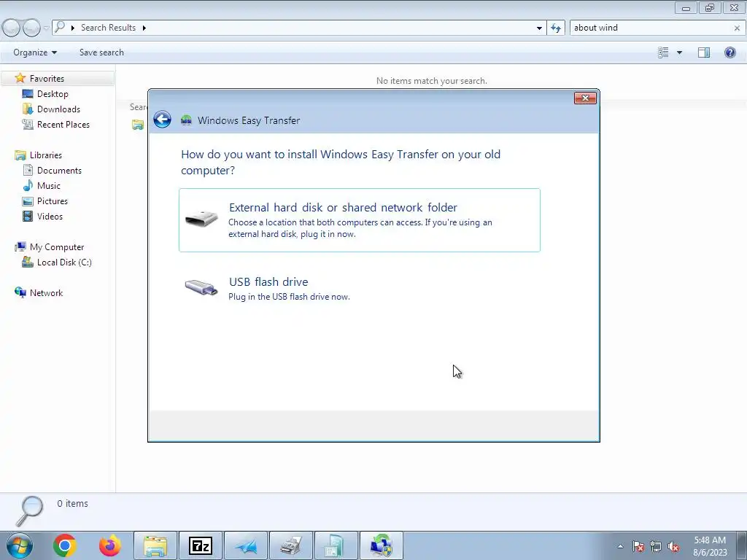This screenshot has height=560, width=747.
Task: Open Videos library
Action: 50,216
